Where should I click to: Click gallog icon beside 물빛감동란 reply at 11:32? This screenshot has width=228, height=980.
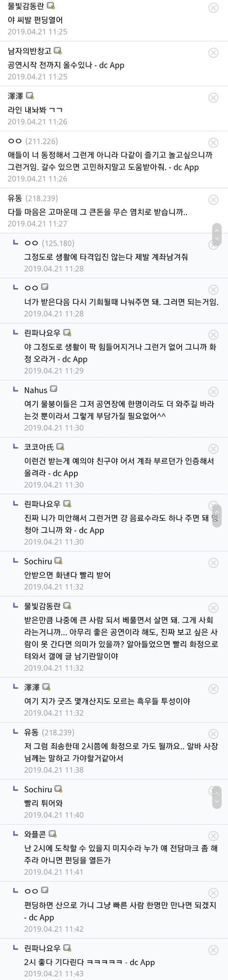(67, 606)
